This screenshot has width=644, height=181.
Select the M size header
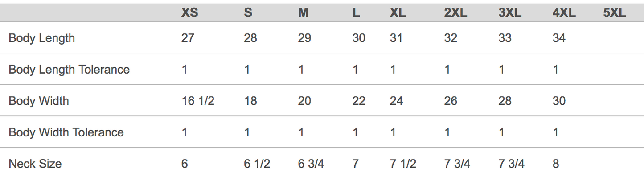(303, 13)
